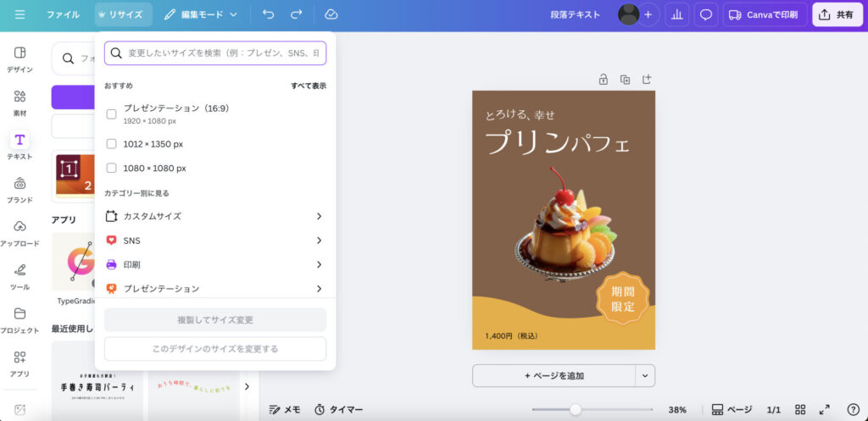
Task: Open the ファイル menu
Action: click(x=63, y=15)
